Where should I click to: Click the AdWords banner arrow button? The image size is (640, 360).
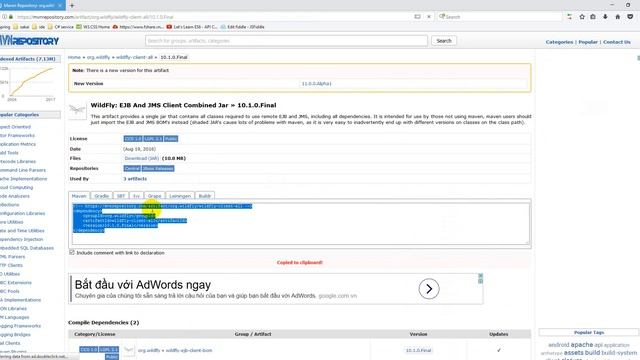click(x=429, y=289)
